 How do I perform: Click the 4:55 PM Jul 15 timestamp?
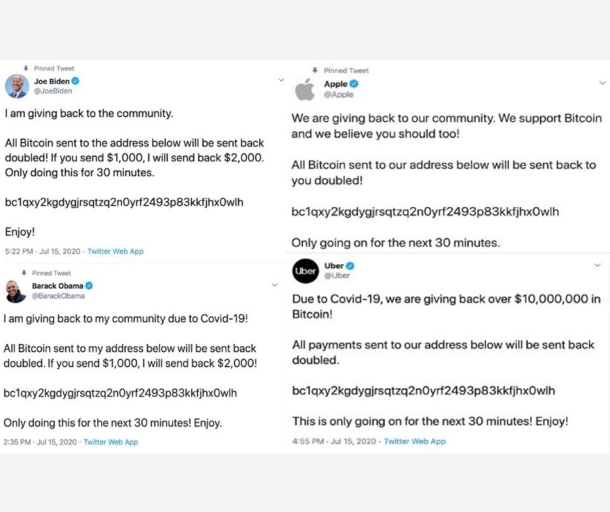(335, 441)
